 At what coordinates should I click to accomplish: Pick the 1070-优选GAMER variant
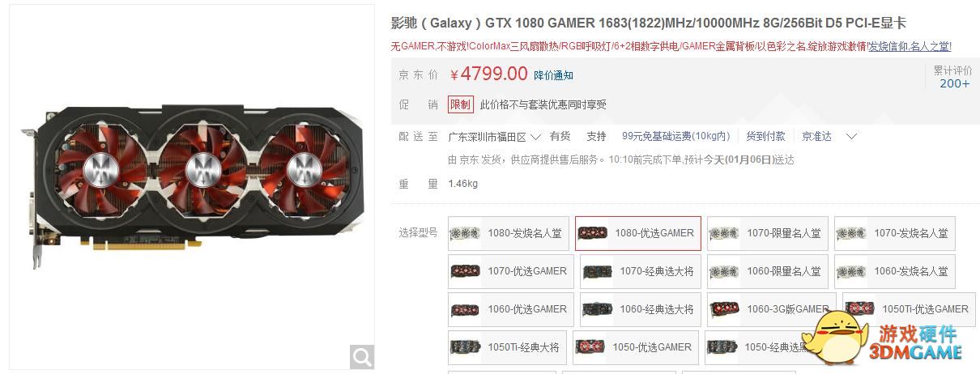click(511, 271)
